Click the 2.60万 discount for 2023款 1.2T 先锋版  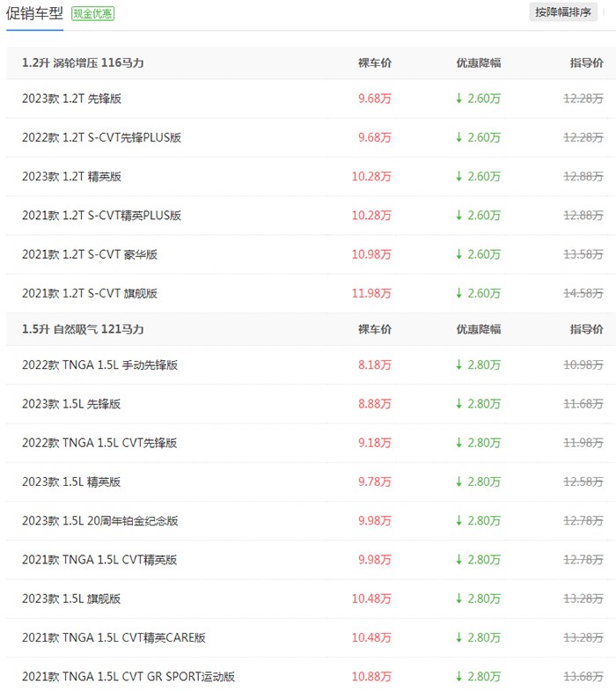pyautogui.click(x=479, y=99)
